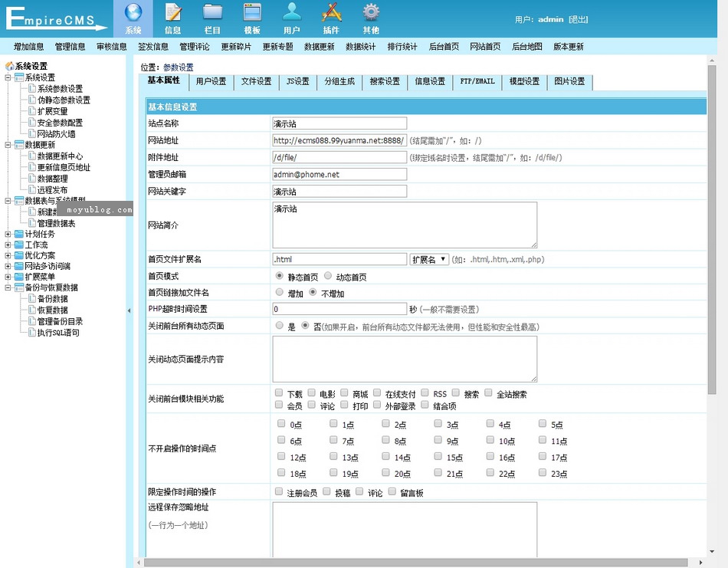The height and width of the screenshot is (568, 728).
Task: Open the 数据统计 link
Action: pyautogui.click(x=361, y=47)
